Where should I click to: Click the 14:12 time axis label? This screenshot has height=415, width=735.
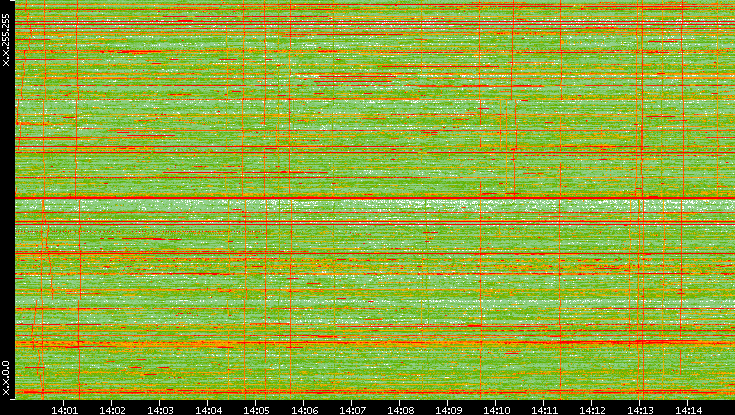click(x=592, y=410)
